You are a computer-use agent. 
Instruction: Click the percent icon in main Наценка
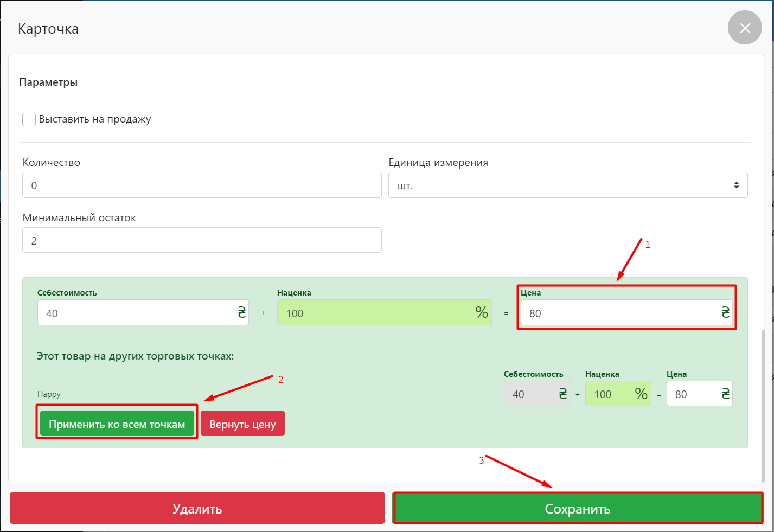click(482, 312)
